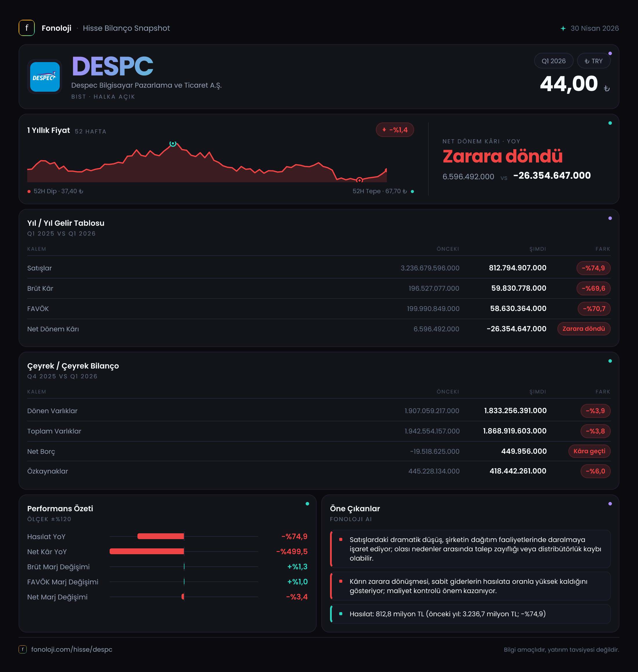Click the FAVÖK current value 58.630.364.000
Image resolution: width=638 pixels, height=672 pixels.
[518, 309]
